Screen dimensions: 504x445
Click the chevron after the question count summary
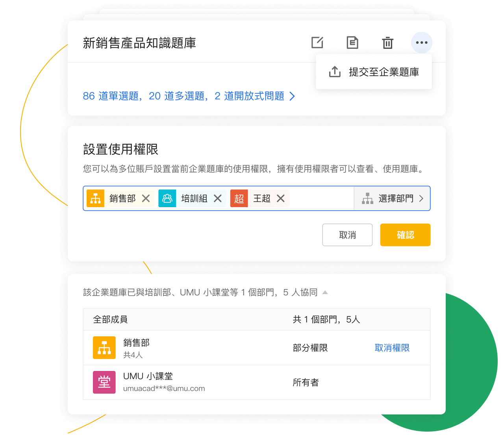point(292,96)
